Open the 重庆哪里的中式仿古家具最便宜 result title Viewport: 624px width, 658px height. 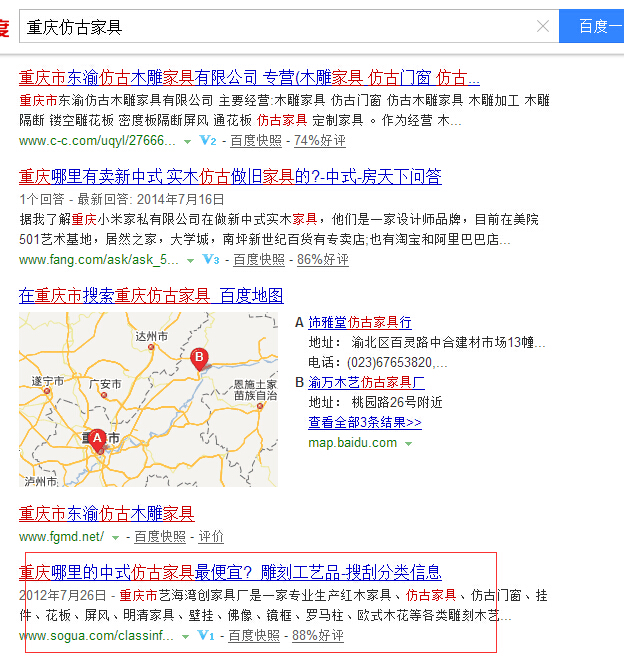click(230, 573)
